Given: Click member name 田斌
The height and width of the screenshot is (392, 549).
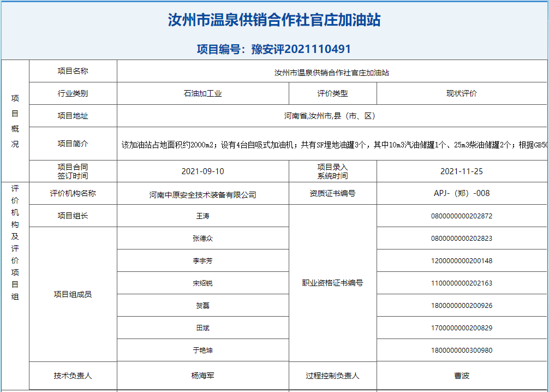Looking at the screenshot, I should tap(202, 328).
